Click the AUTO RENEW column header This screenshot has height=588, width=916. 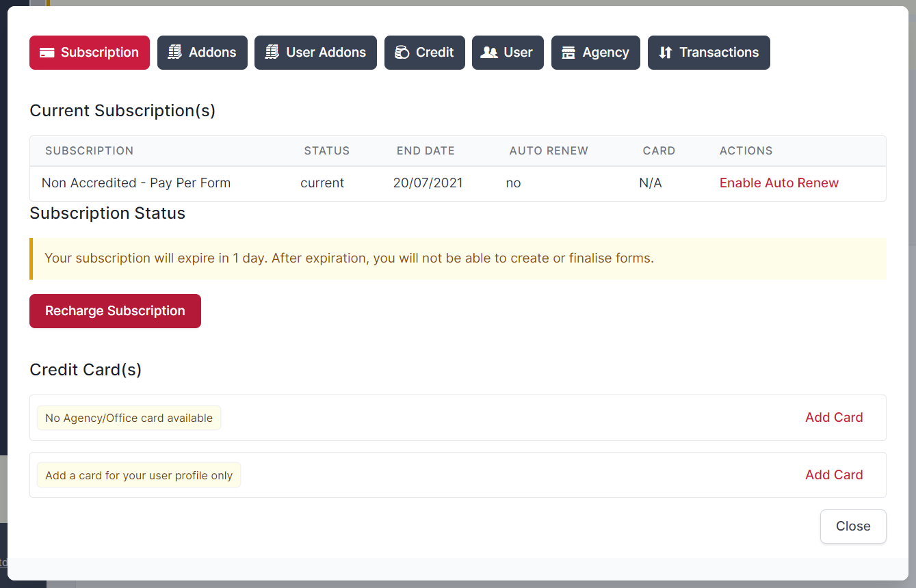click(x=549, y=151)
